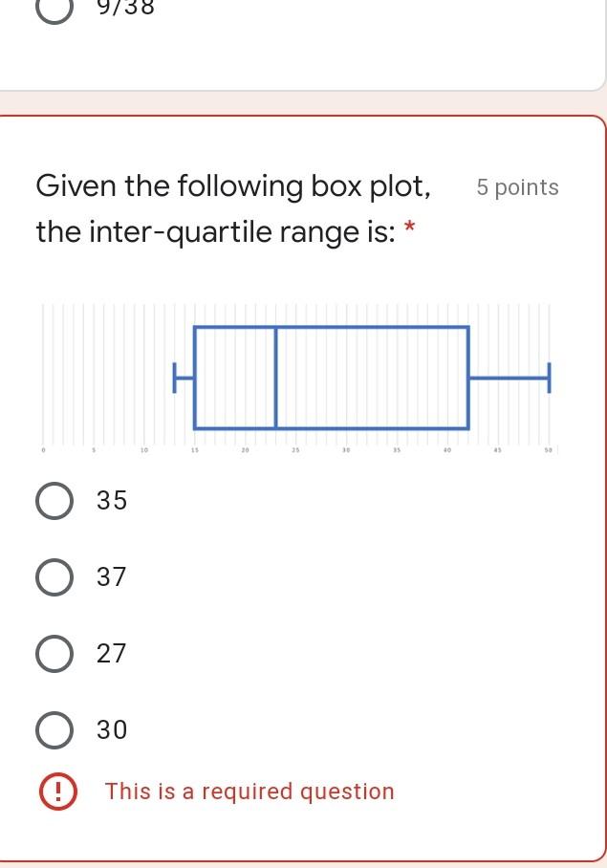Select the radio button for 35
Screen dimensions: 607x868
pyautogui.click(x=54, y=501)
